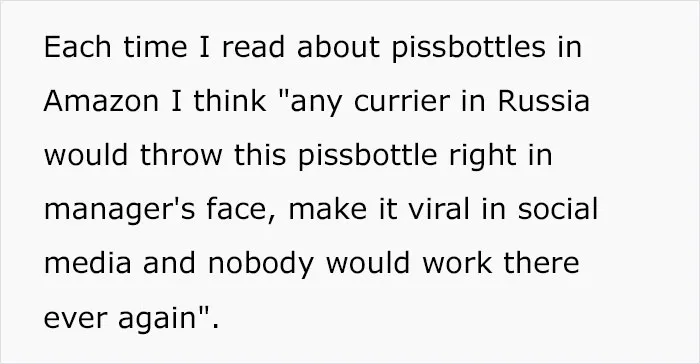Click the word "work" in fifth line
The height and width of the screenshot is (364, 700).
[x=457, y=263]
